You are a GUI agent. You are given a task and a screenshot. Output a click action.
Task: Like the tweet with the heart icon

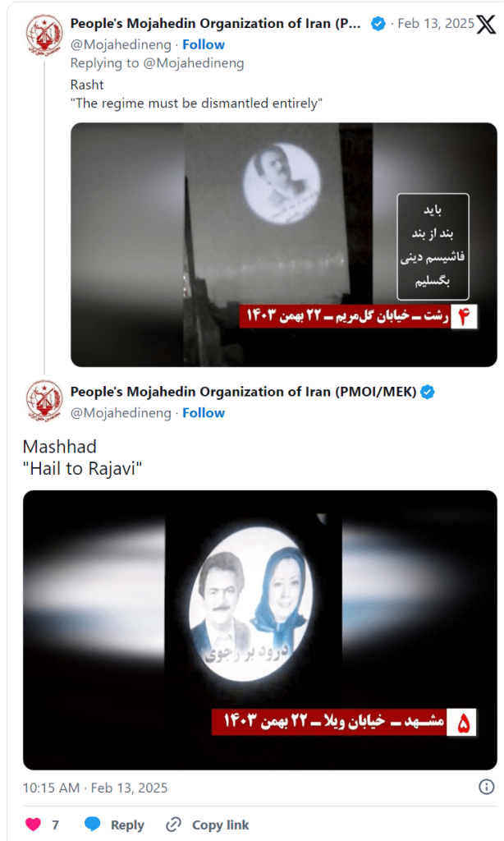coord(33,825)
